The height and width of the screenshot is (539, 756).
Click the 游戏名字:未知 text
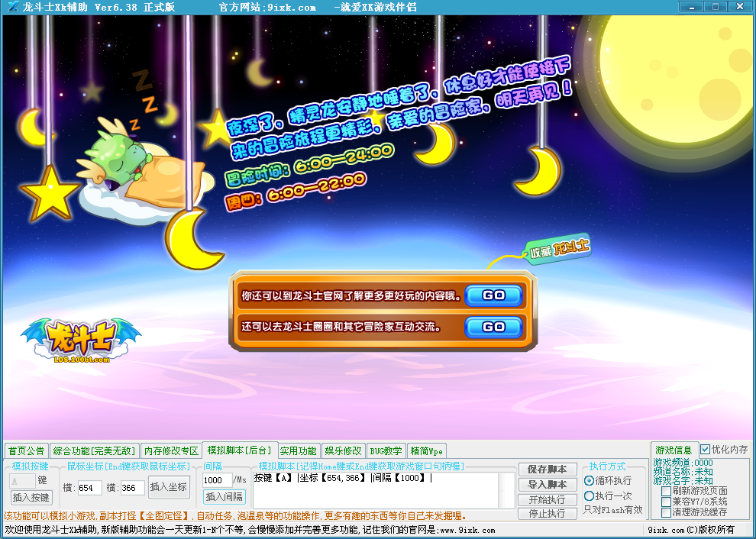click(x=683, y=481)
